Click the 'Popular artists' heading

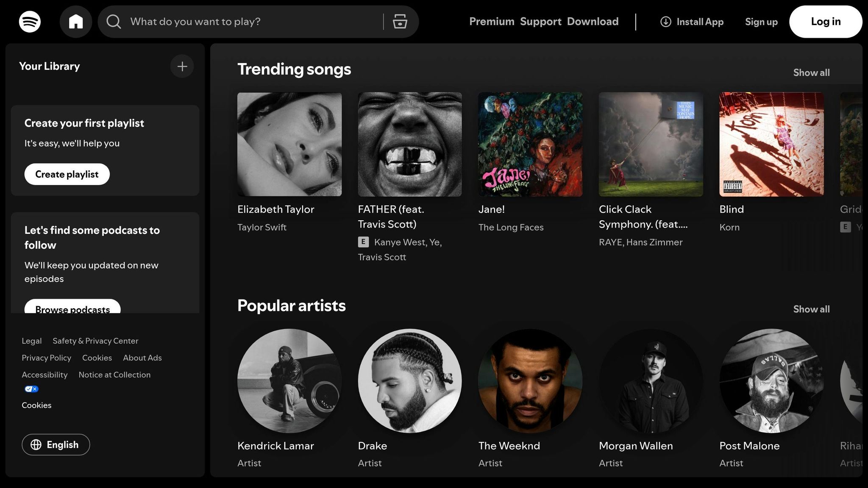[x=292, y=306]
